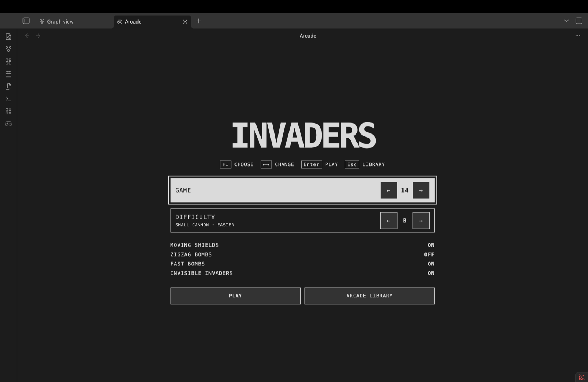Switch difficulty back with left arrow

389,221
